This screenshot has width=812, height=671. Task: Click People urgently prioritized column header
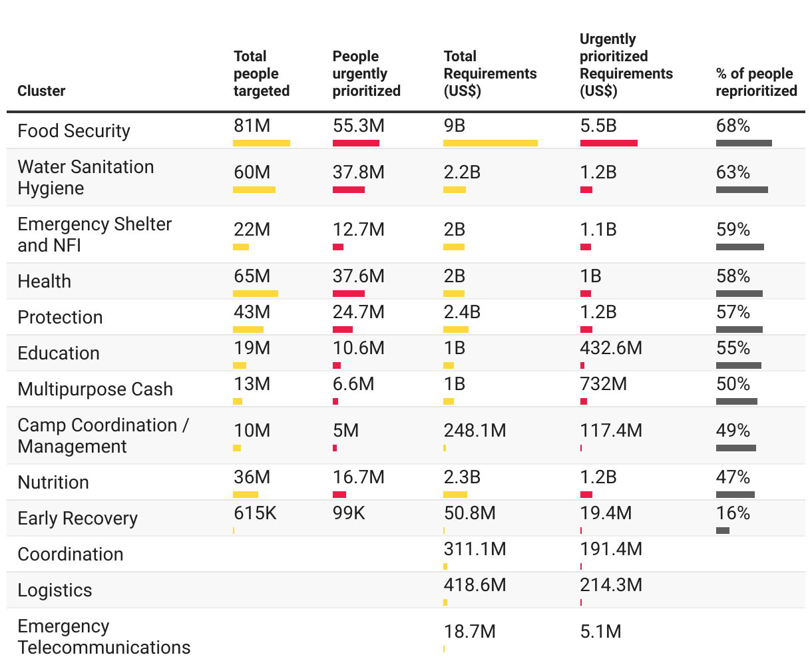tap(366, 73)
